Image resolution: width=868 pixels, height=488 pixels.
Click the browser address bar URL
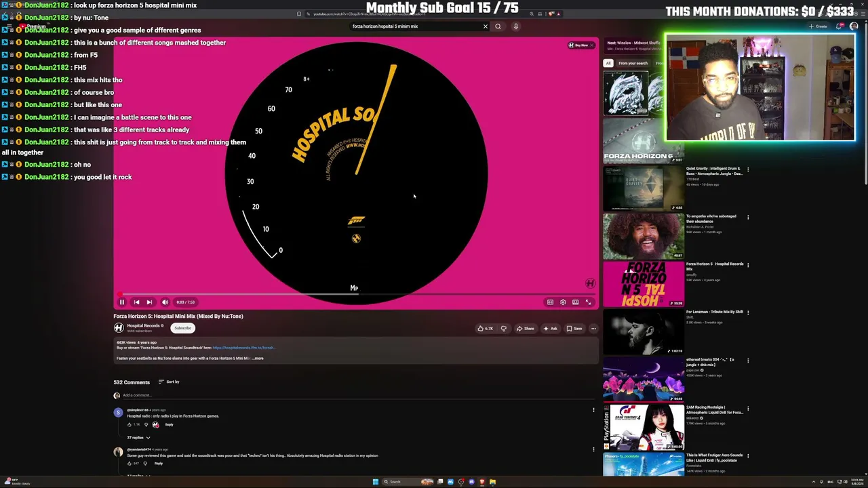[370, 14]
